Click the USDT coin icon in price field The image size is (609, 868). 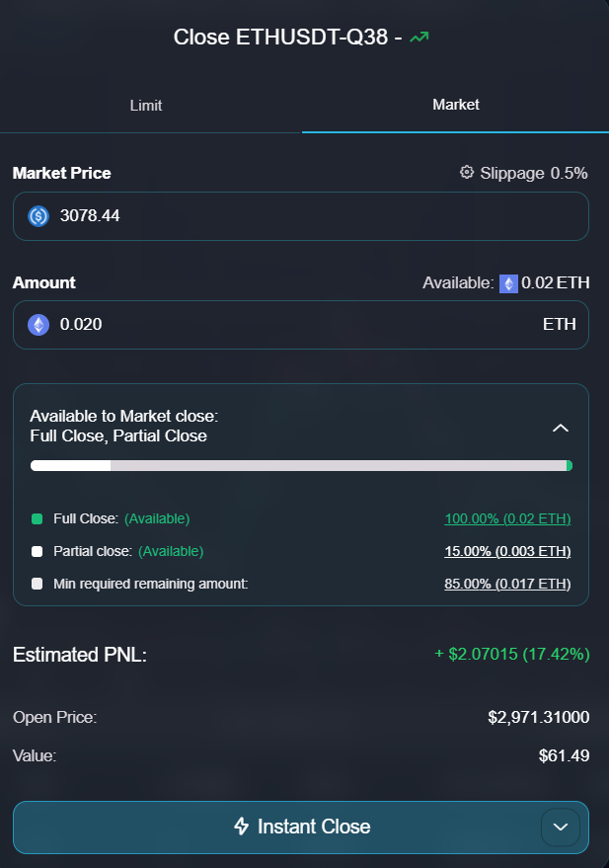[38, 214]
